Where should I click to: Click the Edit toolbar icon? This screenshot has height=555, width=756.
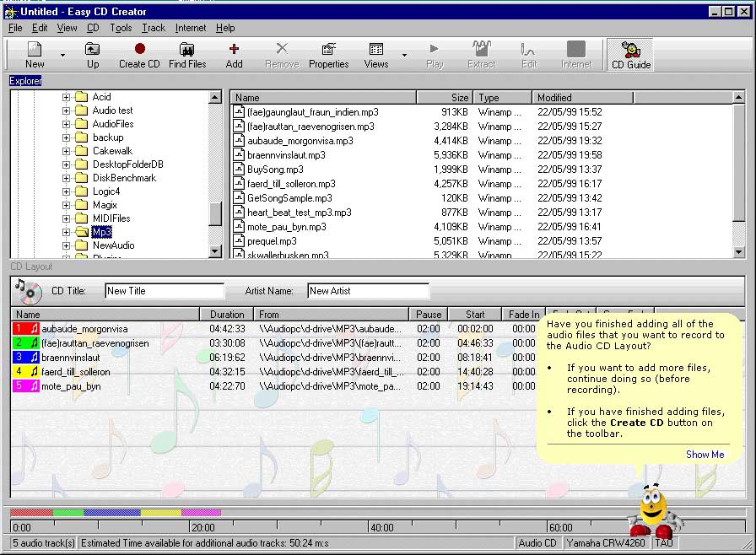coord(529,55)
